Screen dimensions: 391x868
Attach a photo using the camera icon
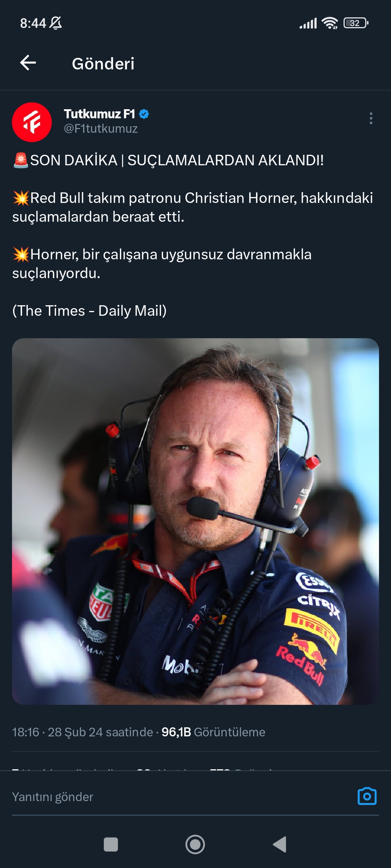[367, 796]
